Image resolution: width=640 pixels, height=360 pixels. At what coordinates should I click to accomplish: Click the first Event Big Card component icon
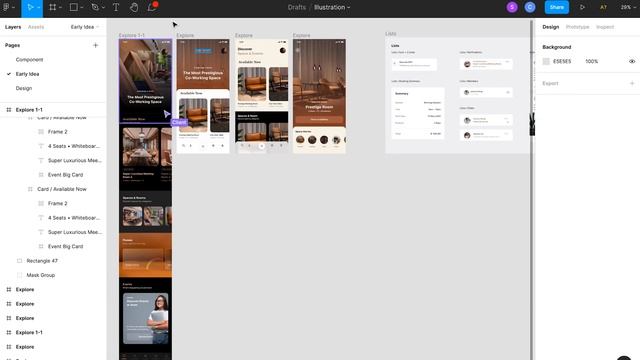[41, 175]
